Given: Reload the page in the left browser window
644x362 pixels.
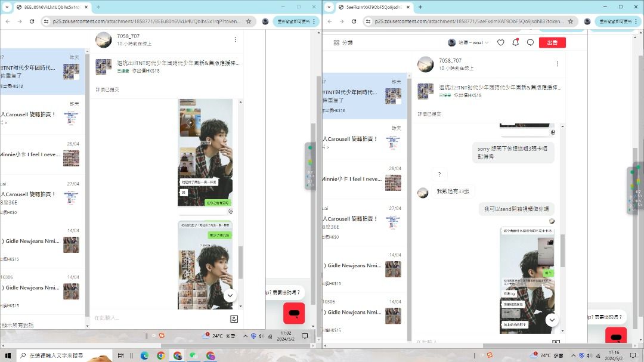Looking at the screenshot, I should (32, 21).
